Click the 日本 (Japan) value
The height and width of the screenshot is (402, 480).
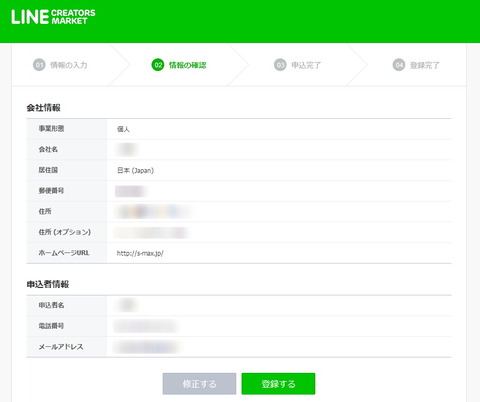(135, 170)
